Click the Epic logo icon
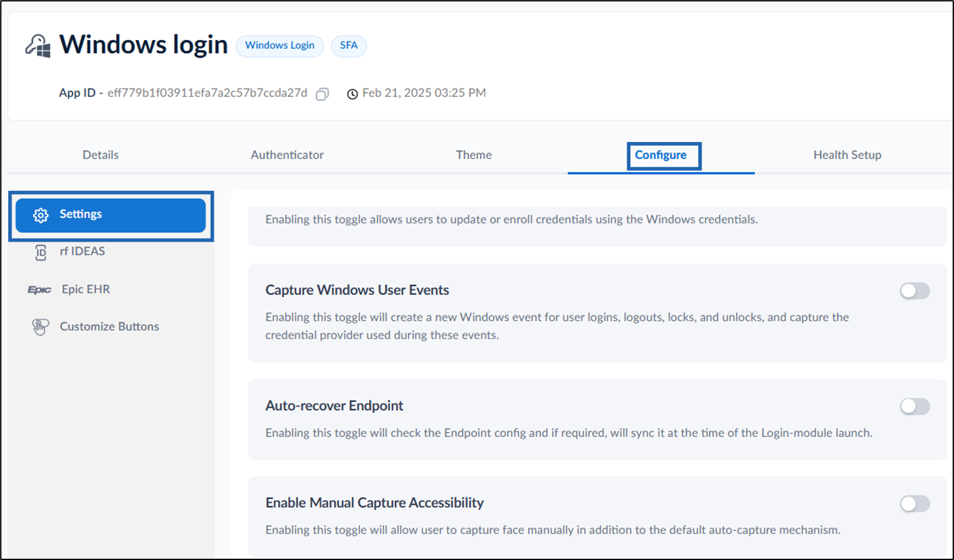 tap(39, 290)
